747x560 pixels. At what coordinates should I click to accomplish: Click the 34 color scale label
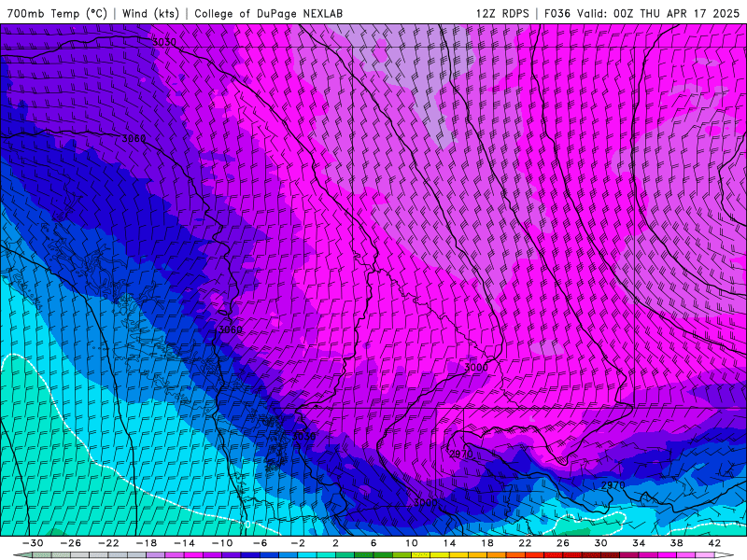[x=639, y=543]
